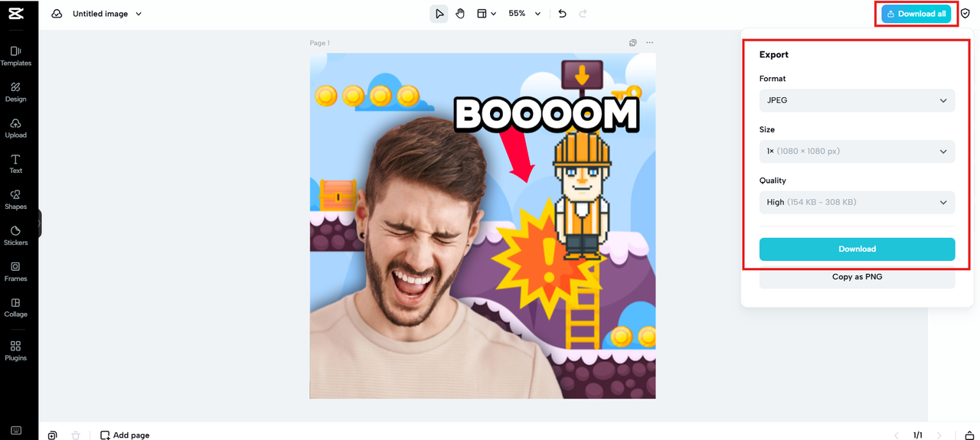Screen dimensions: 980x440
Task: Open the 55% zoom dropdown
Action: pos(524,14)
